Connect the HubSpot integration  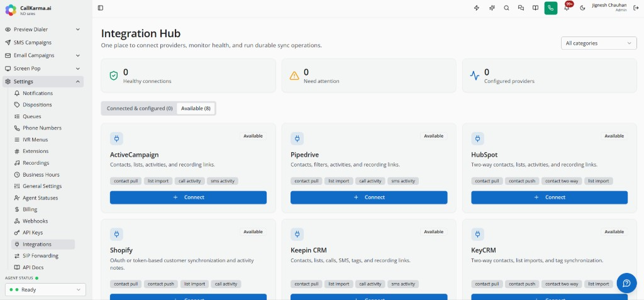pyautogui.click(x=550, y=197)
